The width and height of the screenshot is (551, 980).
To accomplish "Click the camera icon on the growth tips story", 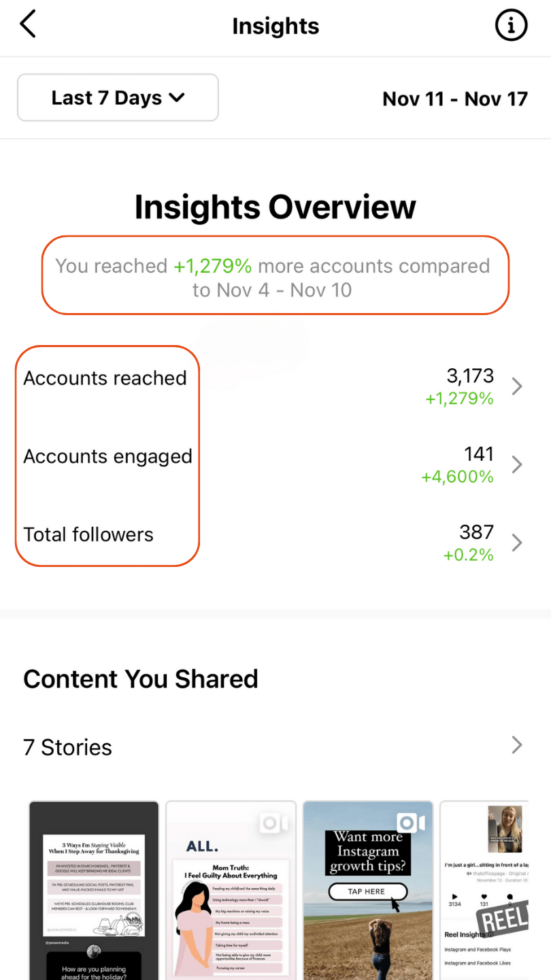I will click(411, 821).
